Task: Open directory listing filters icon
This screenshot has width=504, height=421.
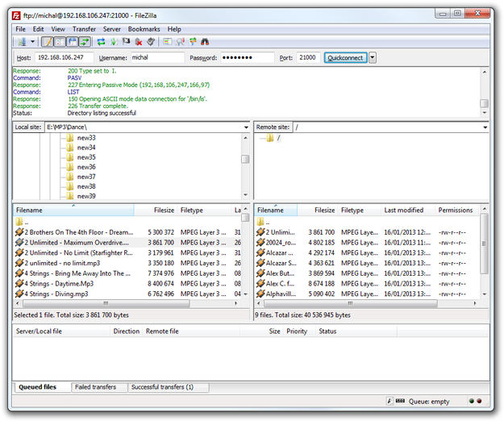Action: (x=168, y=42)
